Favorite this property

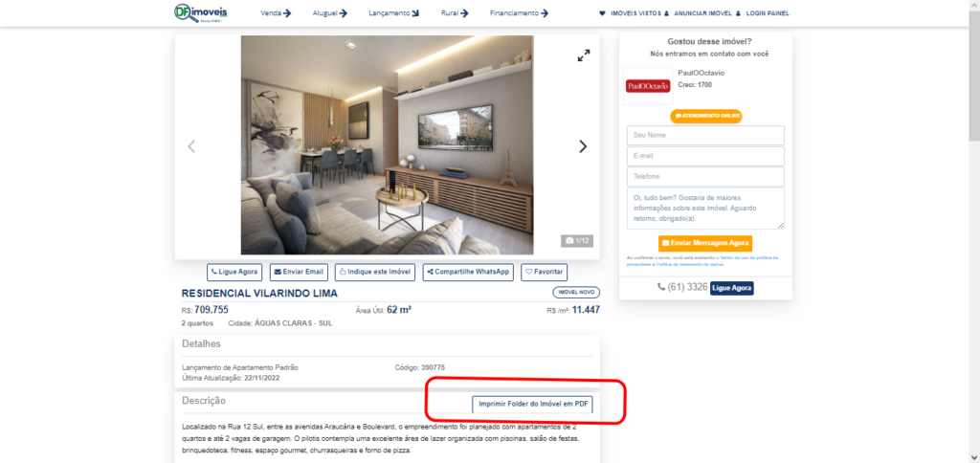(x=544, y=273)
